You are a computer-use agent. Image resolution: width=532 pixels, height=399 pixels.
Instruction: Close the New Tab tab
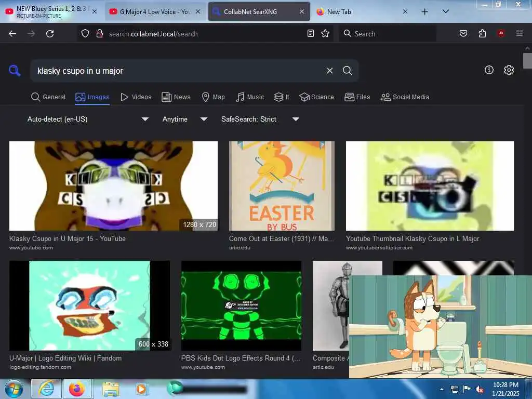click(x=405, y=11)
